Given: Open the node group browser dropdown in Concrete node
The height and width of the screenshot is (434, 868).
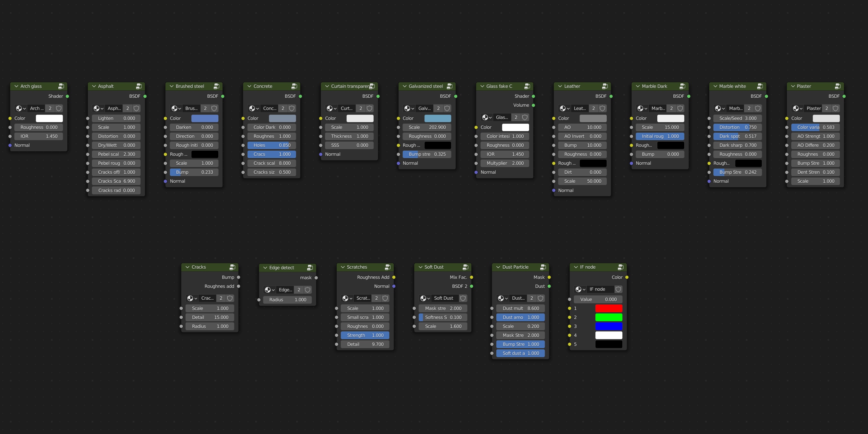Looking at the screenshot, I should click(x=254, y=108).
